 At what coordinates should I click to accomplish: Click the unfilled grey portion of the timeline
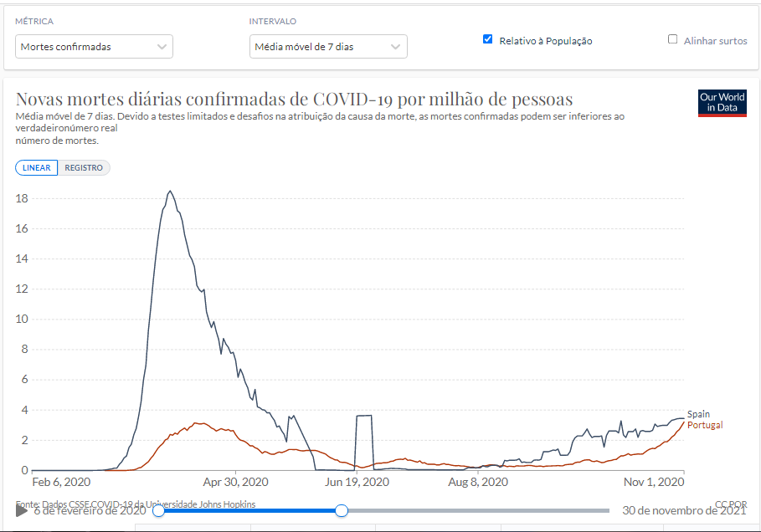pos(477,510)
